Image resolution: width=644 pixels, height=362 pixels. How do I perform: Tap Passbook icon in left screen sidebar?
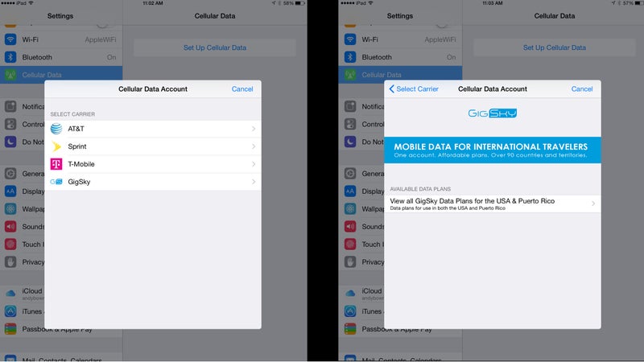10,329
